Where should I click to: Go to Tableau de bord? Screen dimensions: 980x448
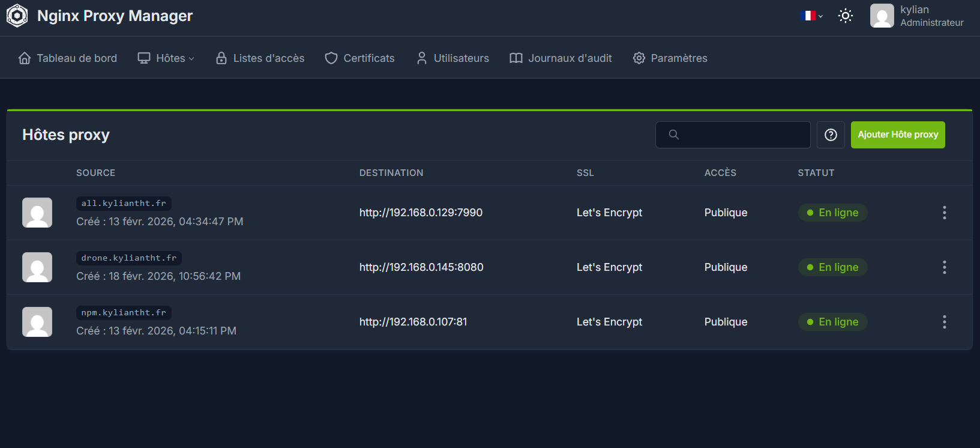pos(68,58)
